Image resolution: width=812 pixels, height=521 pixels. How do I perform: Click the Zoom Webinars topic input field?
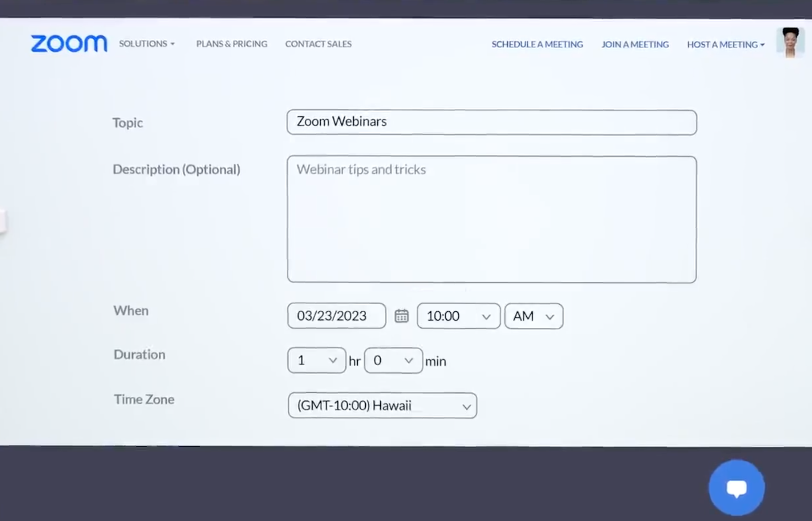pyautogui.click(x=491, y=122)
